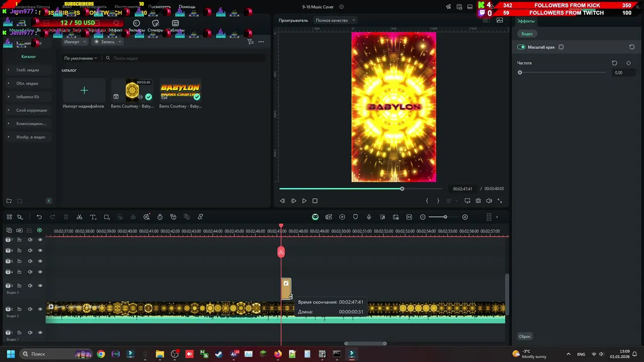Image resolution: width=644 pixels, height=362 pixels.
Task: Open the Полное качество quality dropdown
Action: [x=335, y=21]
